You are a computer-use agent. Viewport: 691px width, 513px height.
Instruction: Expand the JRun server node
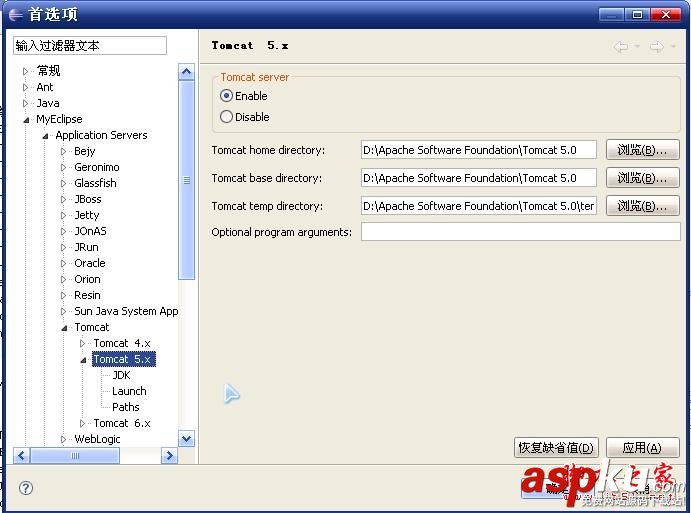point(63,247)
